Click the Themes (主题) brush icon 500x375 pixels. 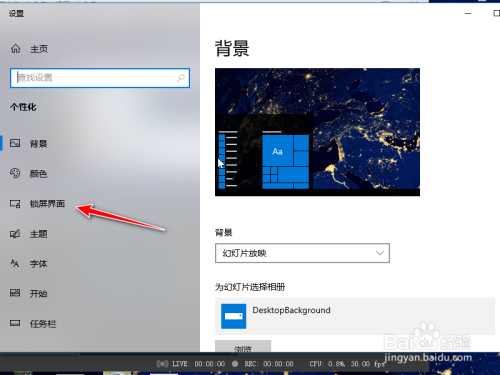click(15, 234)
